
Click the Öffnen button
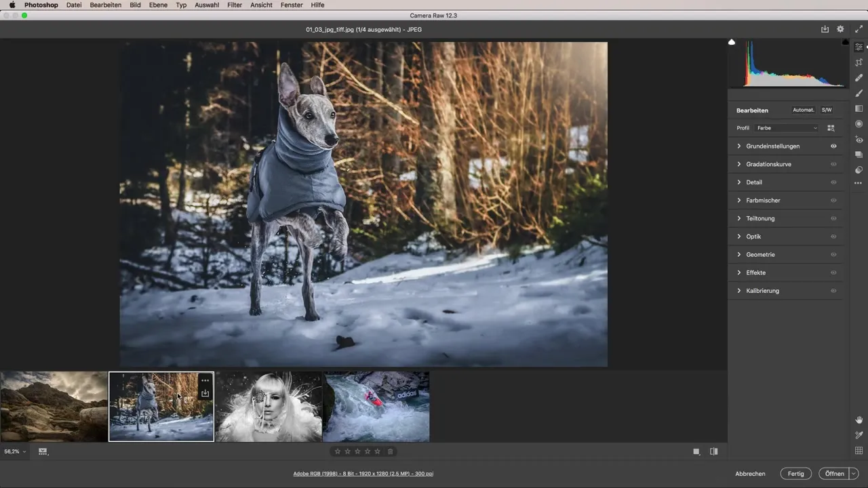click(834, 474)
